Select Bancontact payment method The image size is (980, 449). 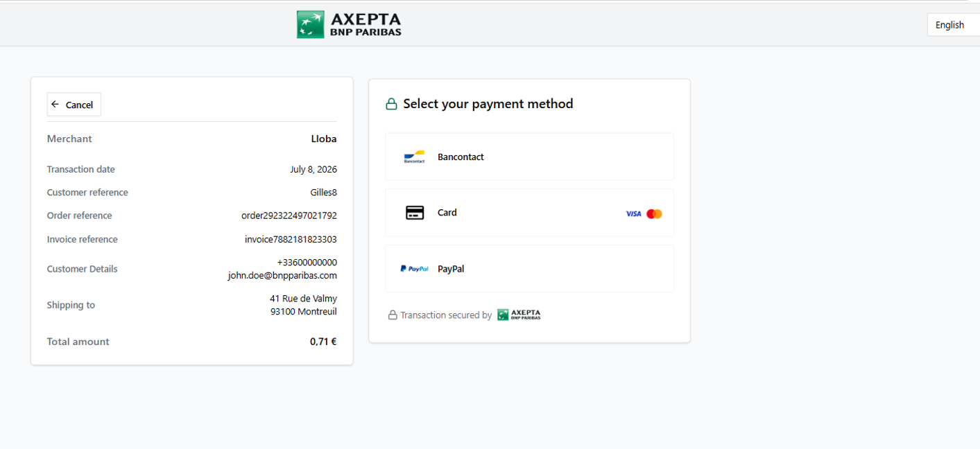coord(529,157)
